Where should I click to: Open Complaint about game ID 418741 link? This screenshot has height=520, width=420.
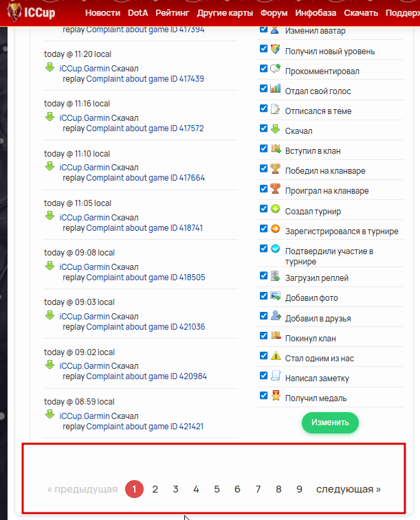pos(144,228)
